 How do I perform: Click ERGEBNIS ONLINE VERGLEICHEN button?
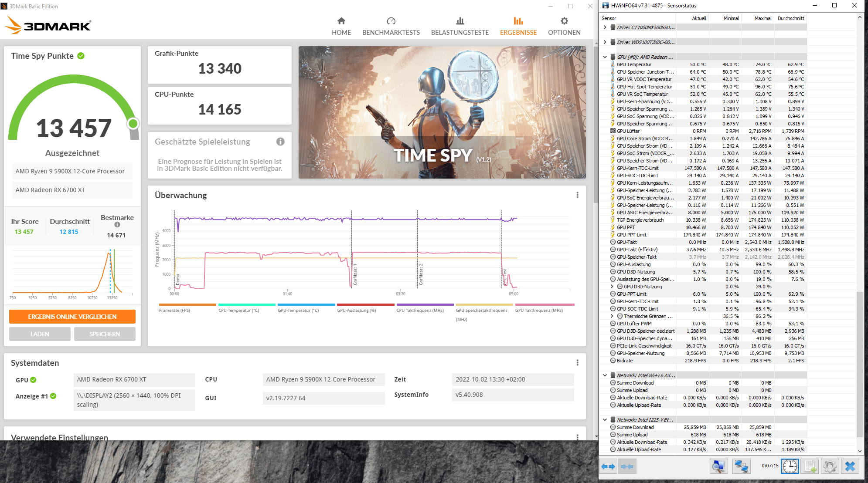click(x=72, y=317)
